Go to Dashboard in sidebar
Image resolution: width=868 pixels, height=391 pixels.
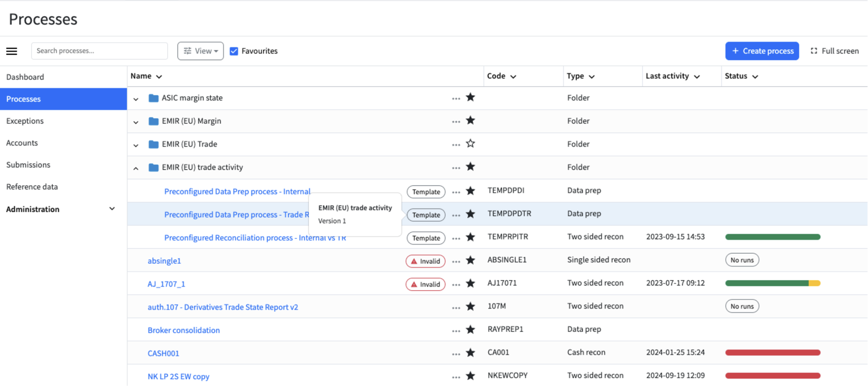[x=64, y=77]
